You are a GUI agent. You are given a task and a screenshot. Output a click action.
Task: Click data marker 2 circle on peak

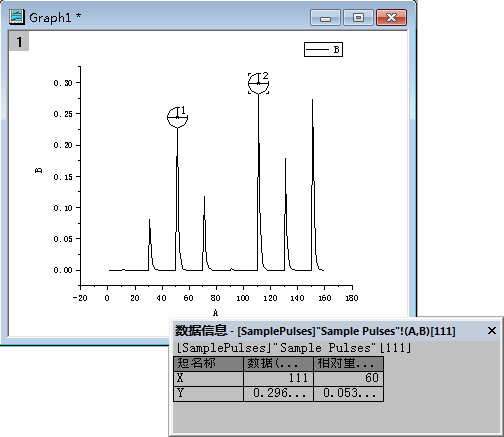pyautogui.click(x=258, y=83)
